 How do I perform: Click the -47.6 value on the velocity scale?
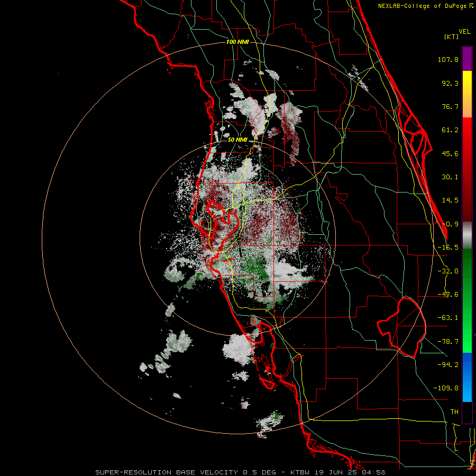coord(448,295)
